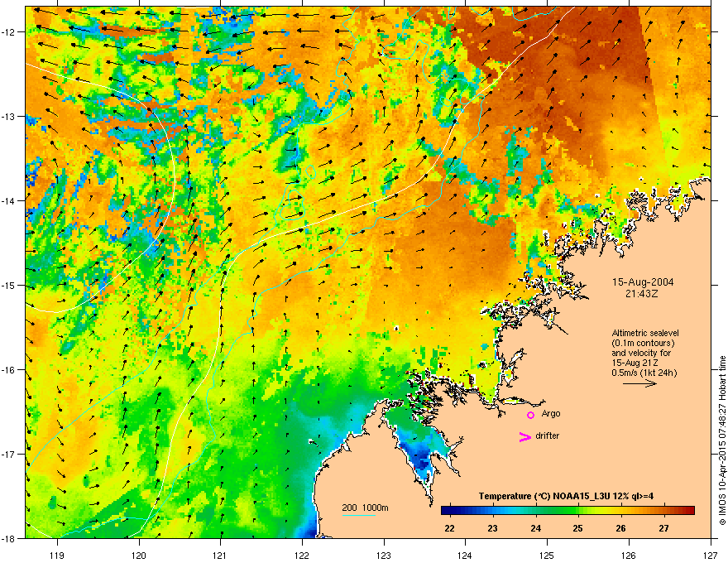This screenshot has width=728, height=563.
Task: Click the -12 latitude axis label
Action: pyautogui.click(x=8, y=32)
